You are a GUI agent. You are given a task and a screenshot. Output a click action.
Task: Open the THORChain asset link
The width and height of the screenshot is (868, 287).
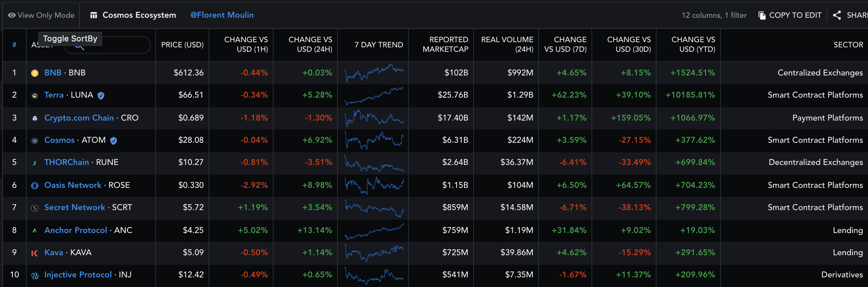(67, 162)
